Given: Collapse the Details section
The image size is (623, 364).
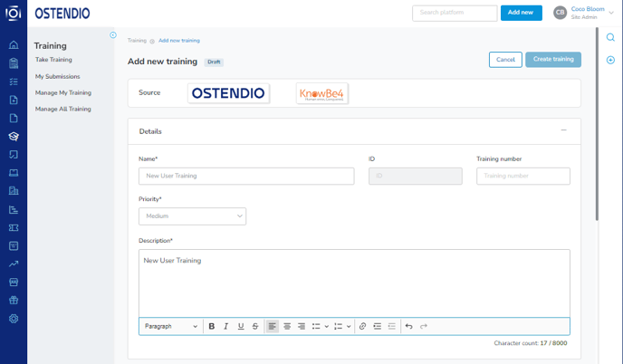Looking at the screenshot, I should tap(563, 130).
